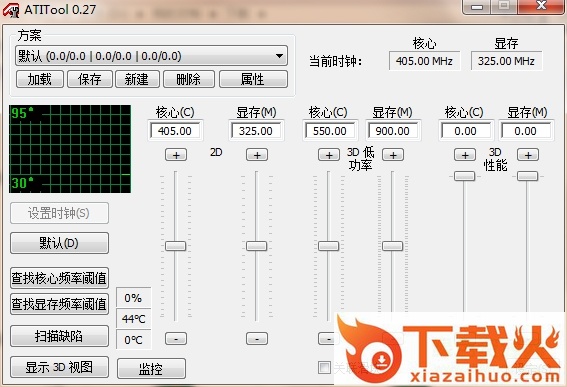Viewport: 567px width, 387px height.
Task: Click the 0°C temperature readout
Action: [133, 340]
